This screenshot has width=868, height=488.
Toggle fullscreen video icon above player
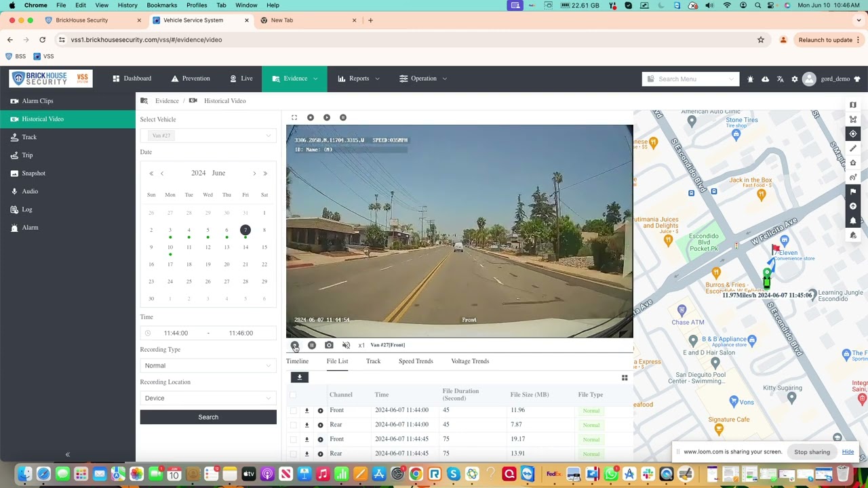pyautogui.click(x=294, y=117)
